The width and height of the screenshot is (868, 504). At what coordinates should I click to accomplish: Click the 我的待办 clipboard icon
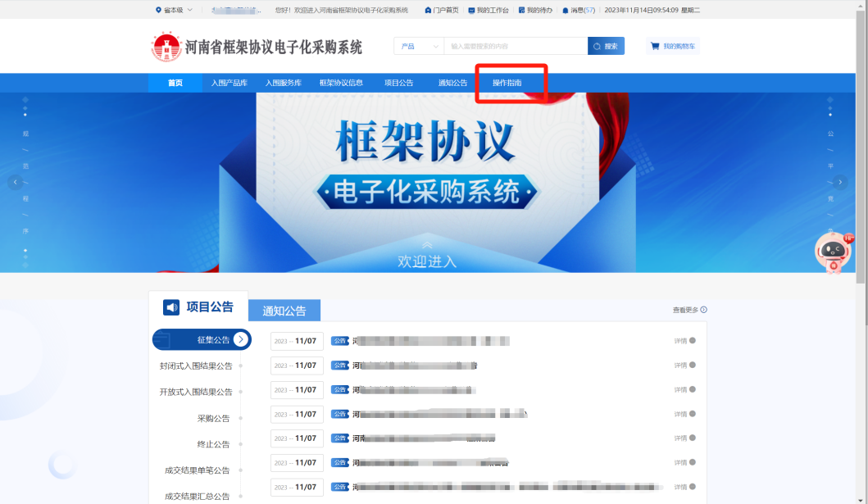pyautogui.click(x=521, y=10)
